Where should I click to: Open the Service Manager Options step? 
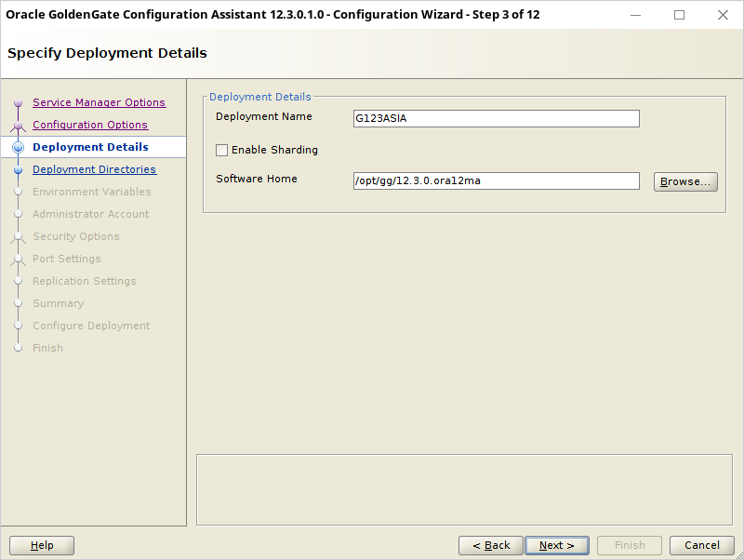[x=100, y=102]
